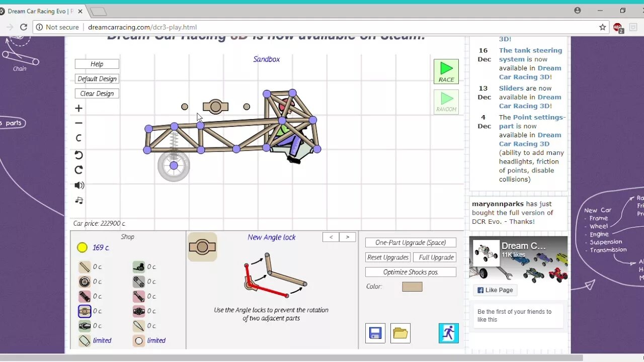Click the center view C icon
The image size is (644, 362).
(78, 138)
